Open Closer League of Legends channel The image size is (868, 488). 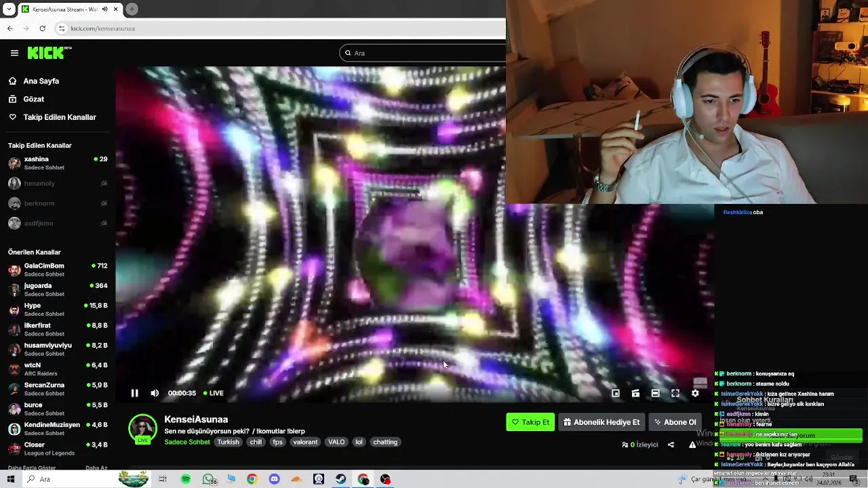(x=58, y=449)
